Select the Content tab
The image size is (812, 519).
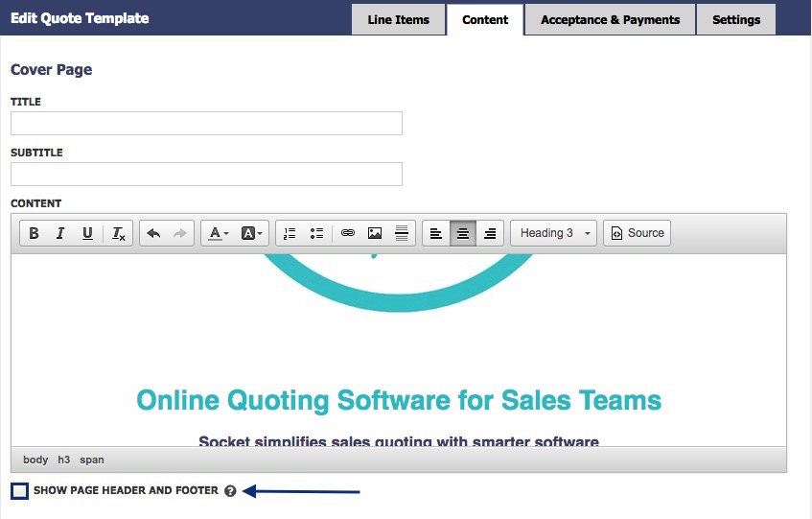[485, 20]
